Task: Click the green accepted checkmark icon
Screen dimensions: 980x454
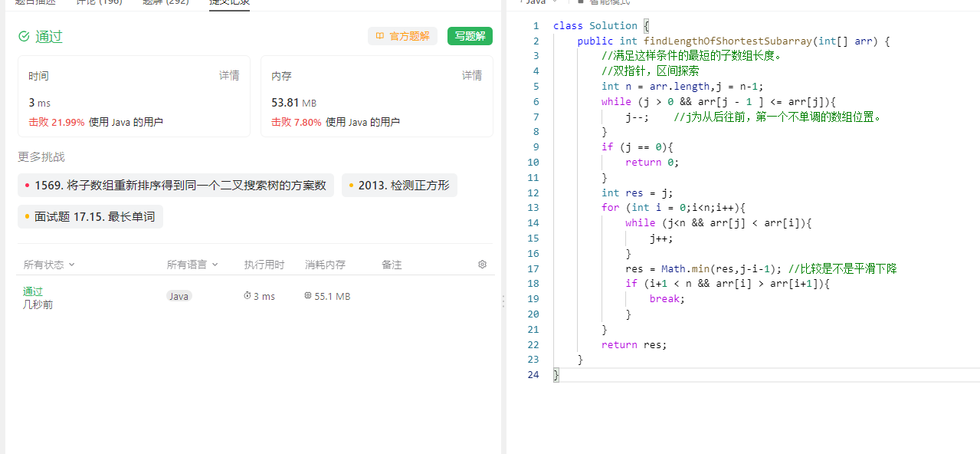Action: tap(24, 36)
